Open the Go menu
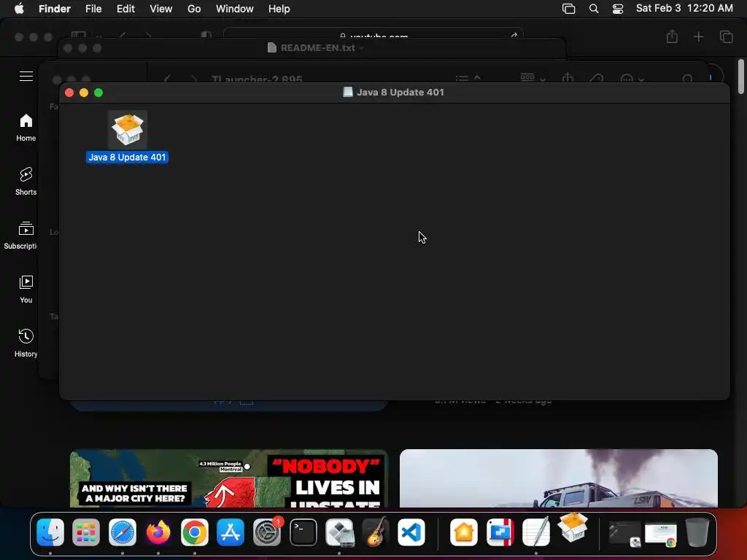The height and width of the screenshot is (560, 747). coord(194,9)
